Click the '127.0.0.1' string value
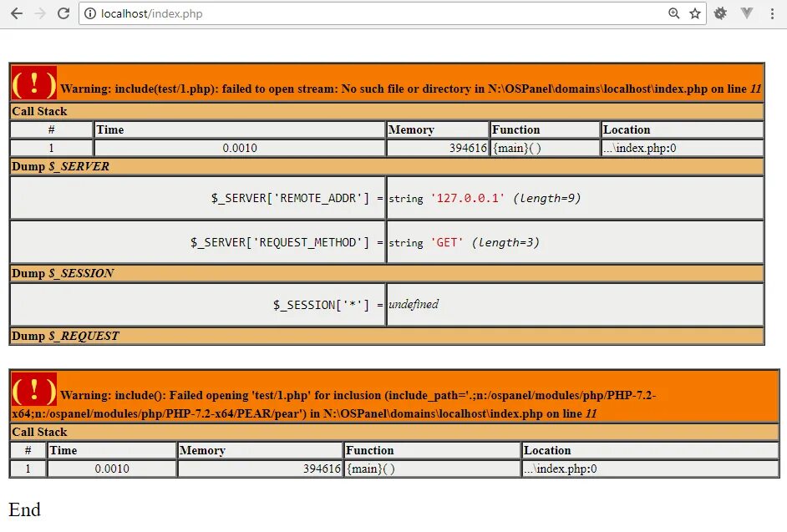This screenshot has height=532, width=787. tap(467, 198)
